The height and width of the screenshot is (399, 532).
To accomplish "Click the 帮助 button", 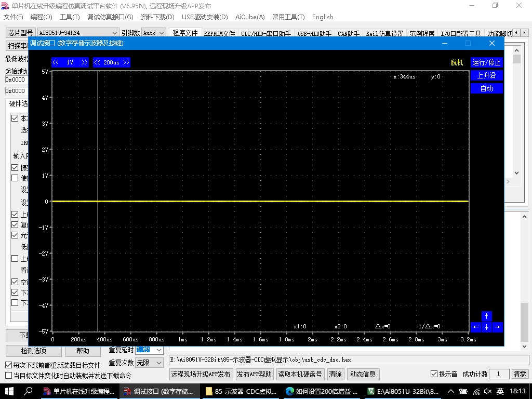I will pyautogui.click(x=83, y=351).
